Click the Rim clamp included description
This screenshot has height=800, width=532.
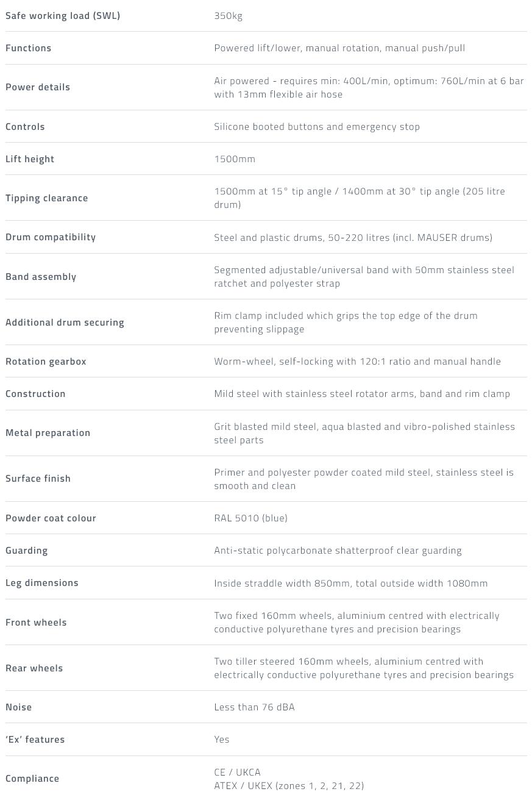[x=346, y=322]
